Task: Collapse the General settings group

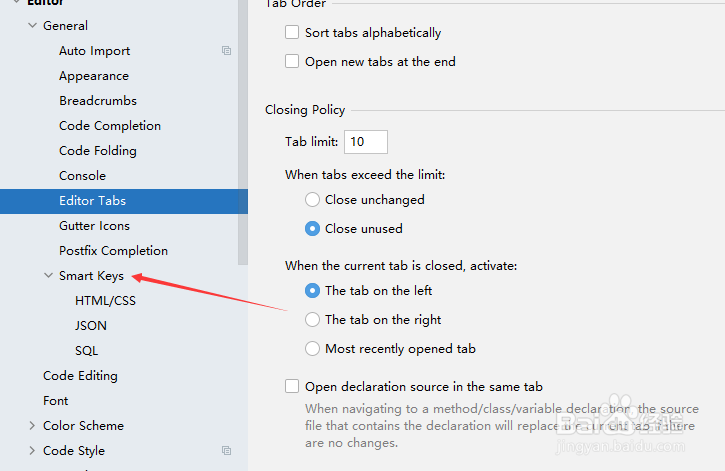Action: [33, 26]
